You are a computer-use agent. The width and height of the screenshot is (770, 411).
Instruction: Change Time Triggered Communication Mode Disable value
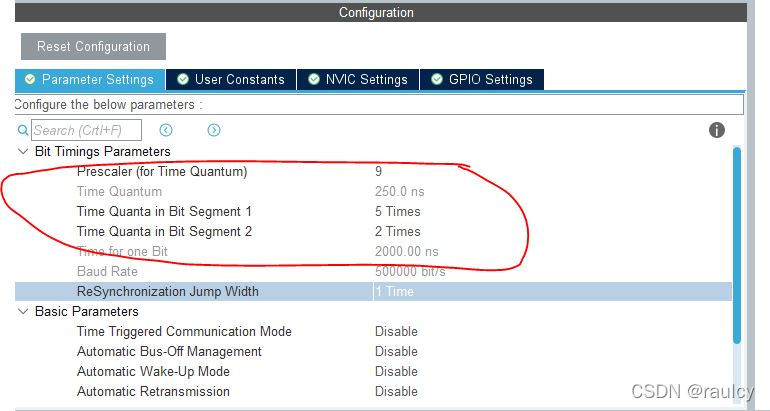click(396, 331)
